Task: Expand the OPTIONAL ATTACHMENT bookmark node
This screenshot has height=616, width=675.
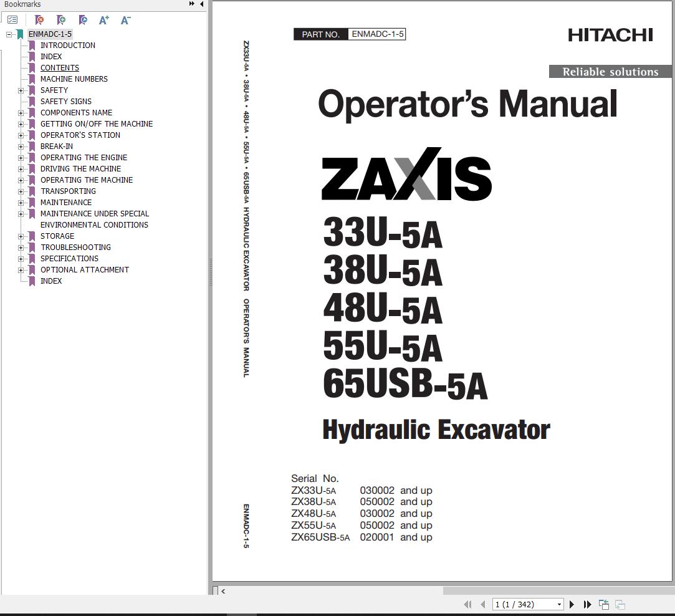Action: [x=21, y=270]
